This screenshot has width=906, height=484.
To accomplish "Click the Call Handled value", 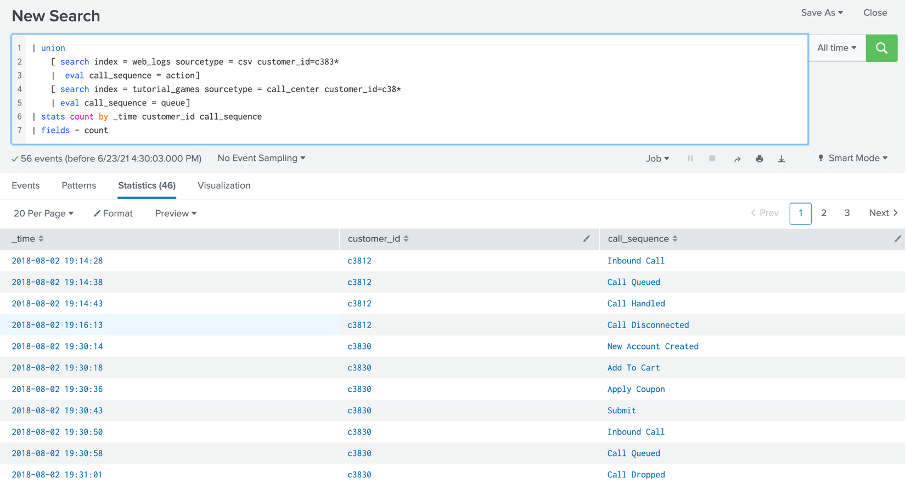I will point(636,303).
